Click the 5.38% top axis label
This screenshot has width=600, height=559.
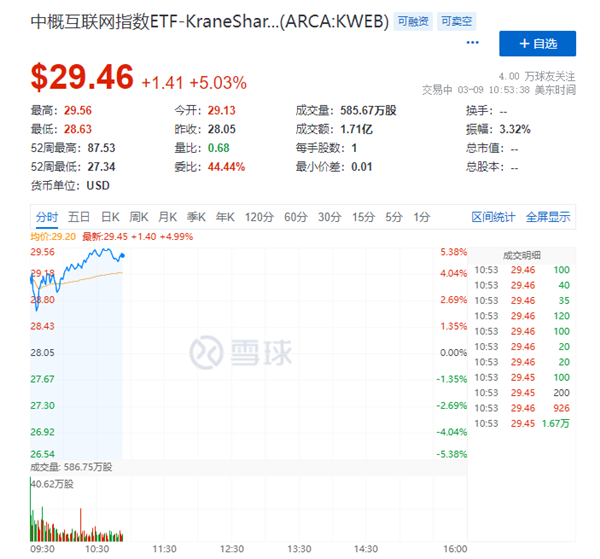coord(453,252)
